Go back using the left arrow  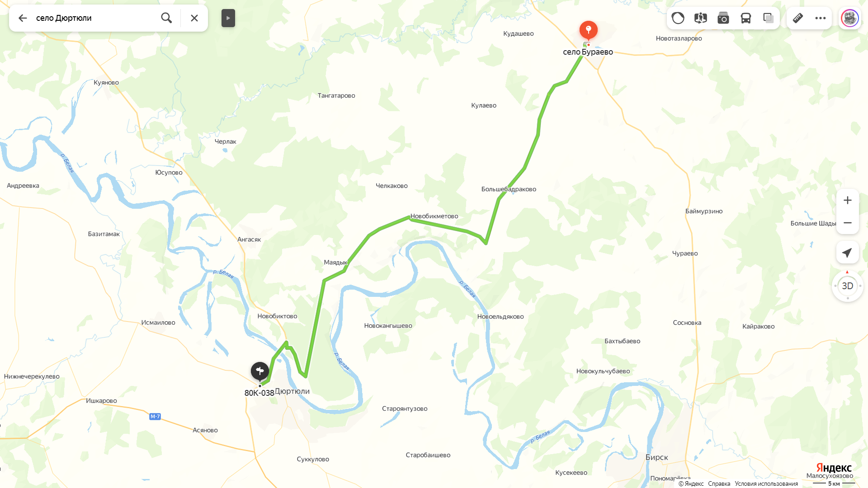pos(23,18)
